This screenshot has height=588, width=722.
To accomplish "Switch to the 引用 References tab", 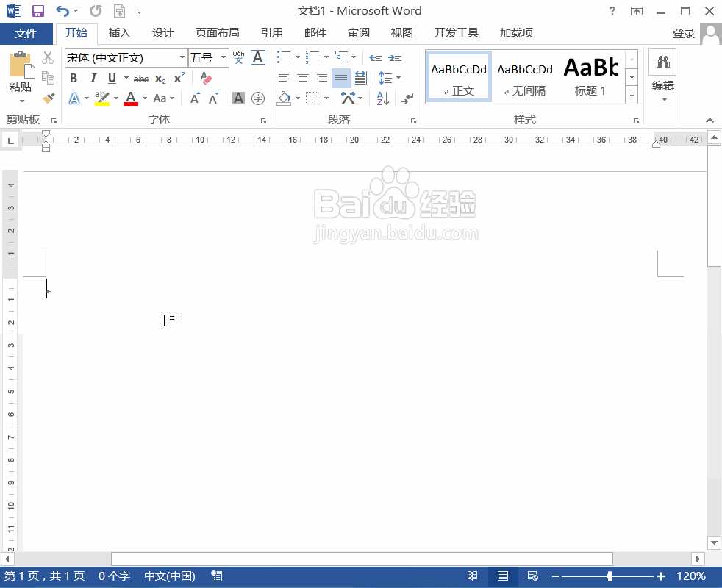I will pos(272,33).
